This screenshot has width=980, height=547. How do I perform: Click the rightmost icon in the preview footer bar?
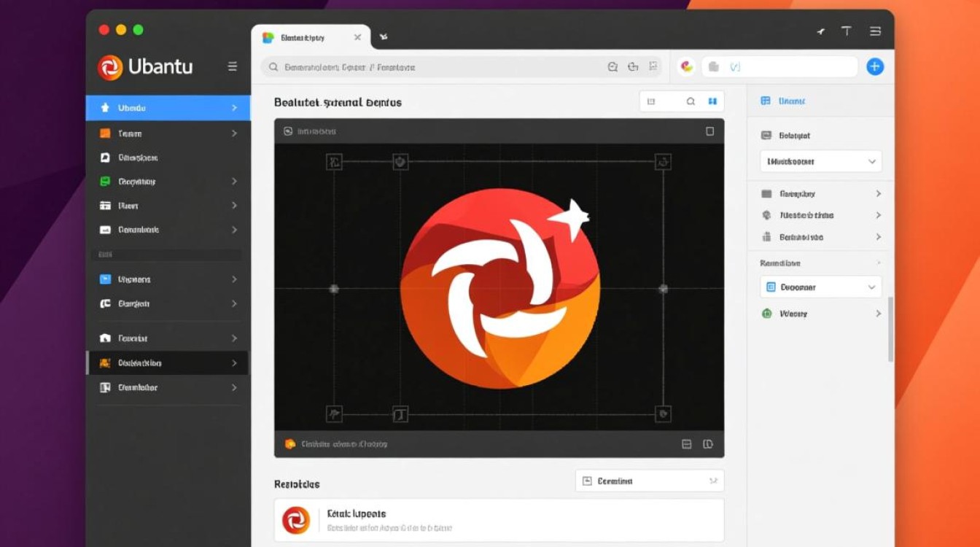point(707,443)
